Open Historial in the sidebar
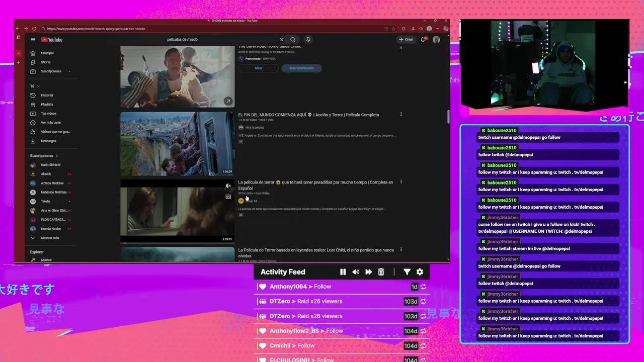 (47, 95)
